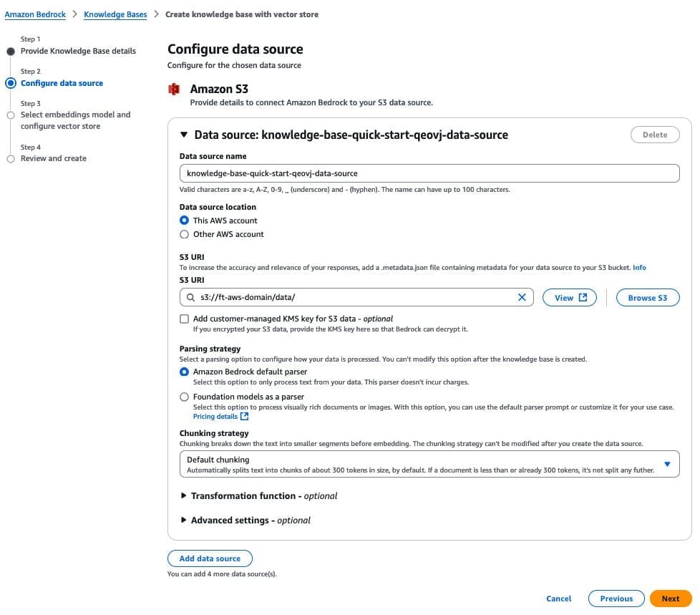The width and height of the screenshot is (700, 615).
Task: Click inside the Data source name field
Action: tap(429, 173)
